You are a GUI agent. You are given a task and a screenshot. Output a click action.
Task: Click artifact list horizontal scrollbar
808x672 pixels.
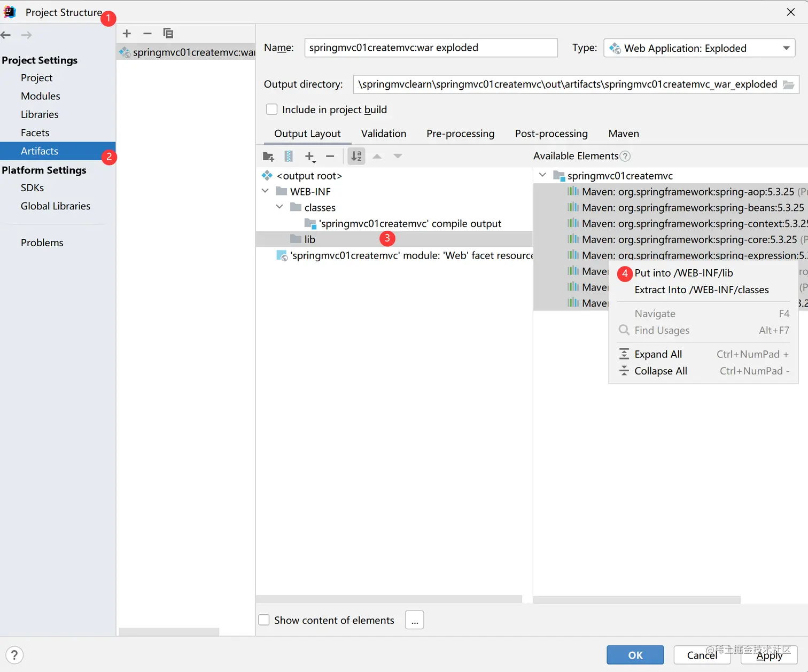click(169, 631)
